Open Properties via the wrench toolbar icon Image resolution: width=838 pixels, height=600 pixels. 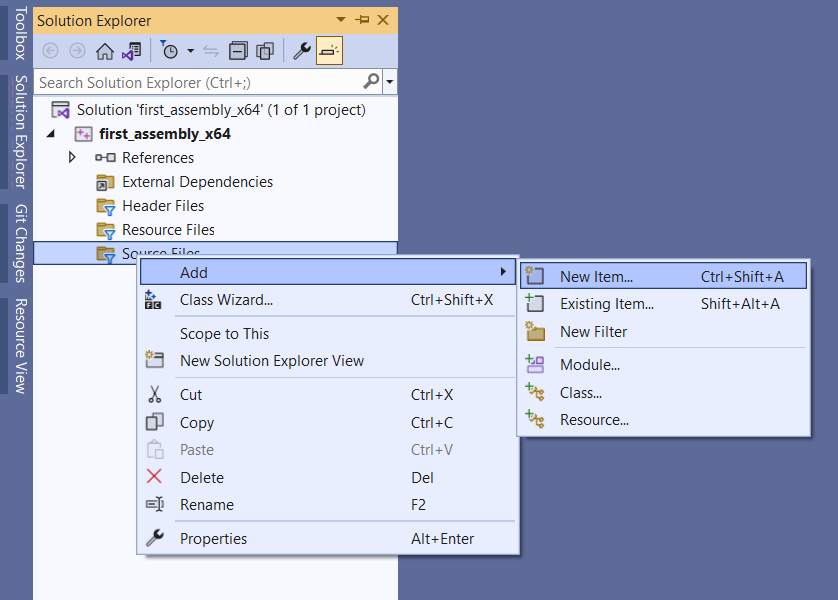301,51
